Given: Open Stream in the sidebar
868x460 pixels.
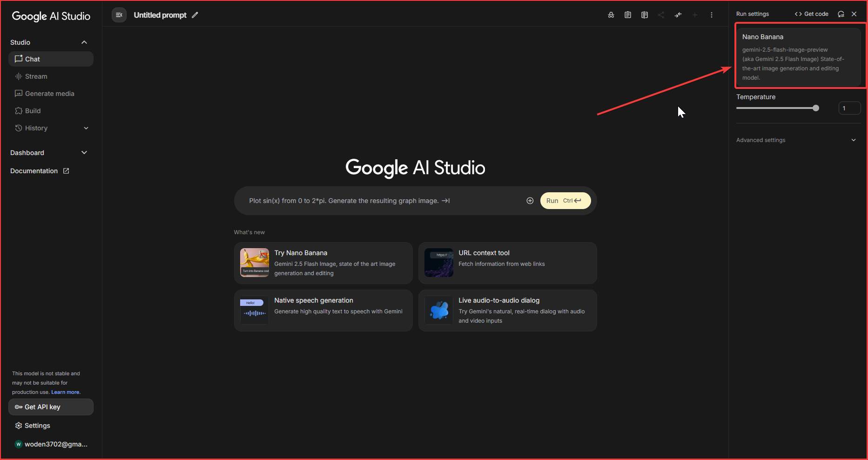Looking at the screenshot, I should [51, 76].
